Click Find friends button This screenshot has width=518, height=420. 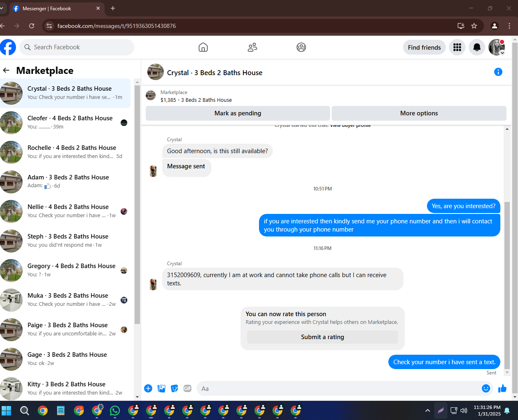click(424, 48)
